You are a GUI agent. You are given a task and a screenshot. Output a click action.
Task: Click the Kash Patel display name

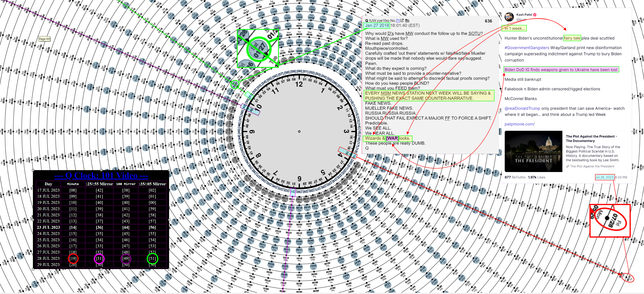coord(524,15)
